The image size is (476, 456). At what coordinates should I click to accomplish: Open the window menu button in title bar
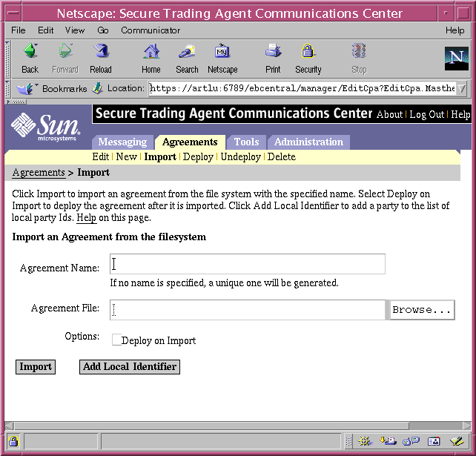click(x=13, y=13)
